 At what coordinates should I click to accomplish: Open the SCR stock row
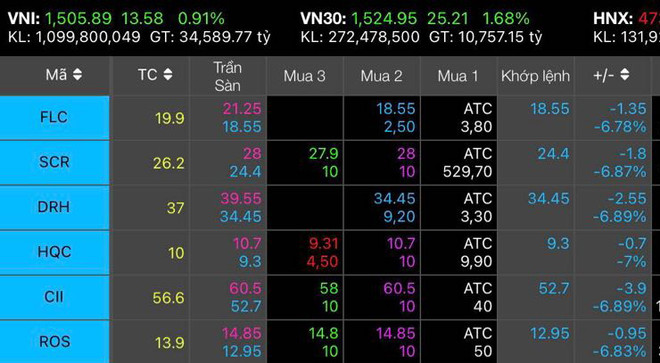[54, 162]
